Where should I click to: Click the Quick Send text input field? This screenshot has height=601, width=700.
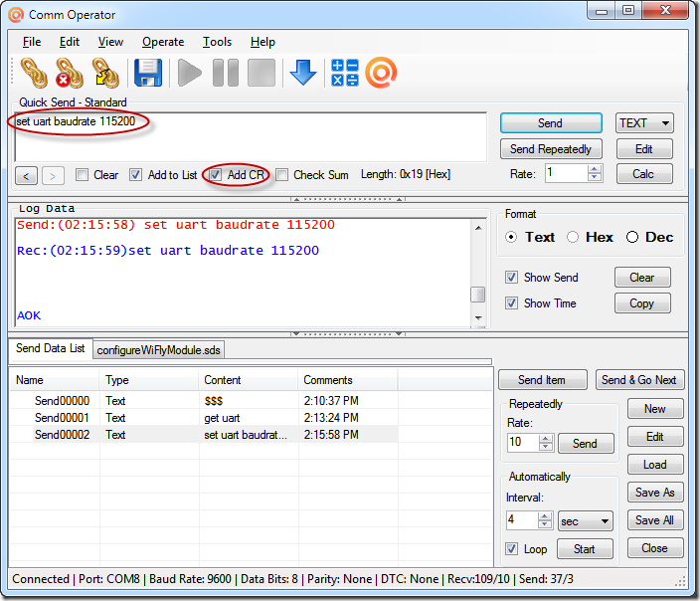click(x=251, y=136)
